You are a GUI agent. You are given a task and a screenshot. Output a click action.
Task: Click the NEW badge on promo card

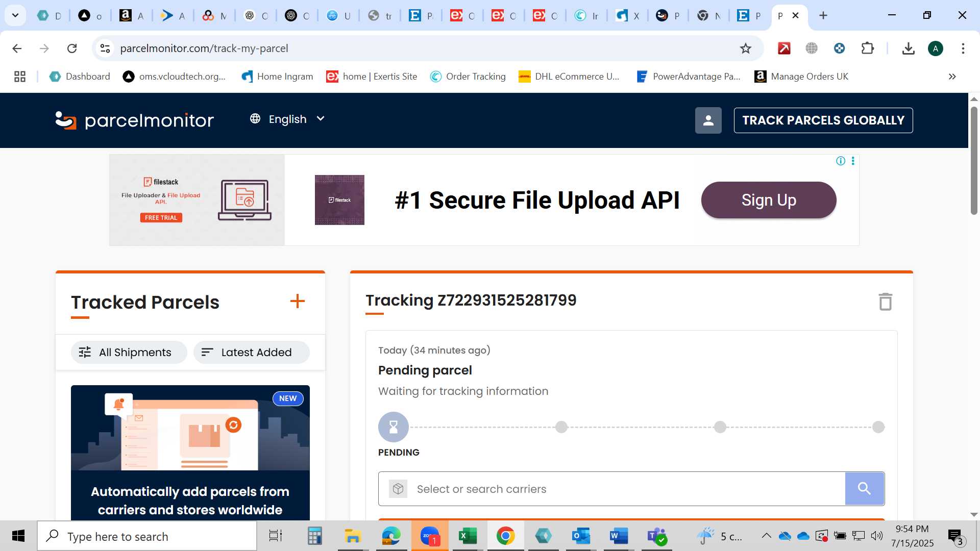[x=288, y=398]
